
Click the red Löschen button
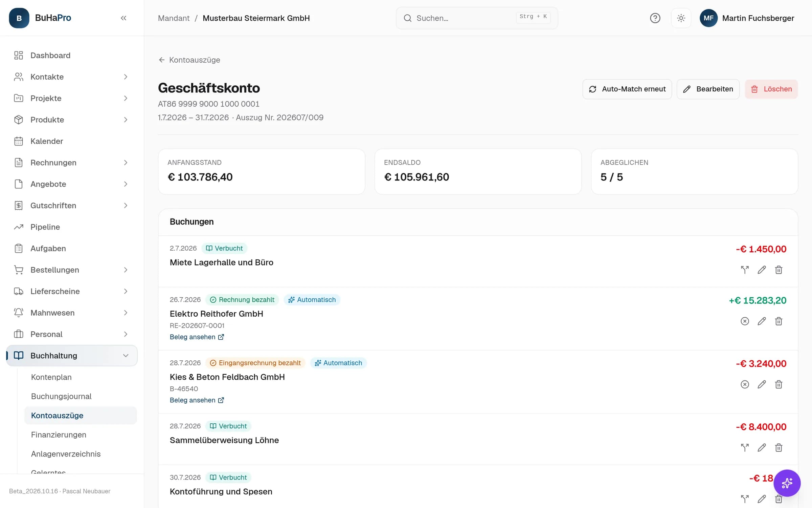tap(771, 89)
